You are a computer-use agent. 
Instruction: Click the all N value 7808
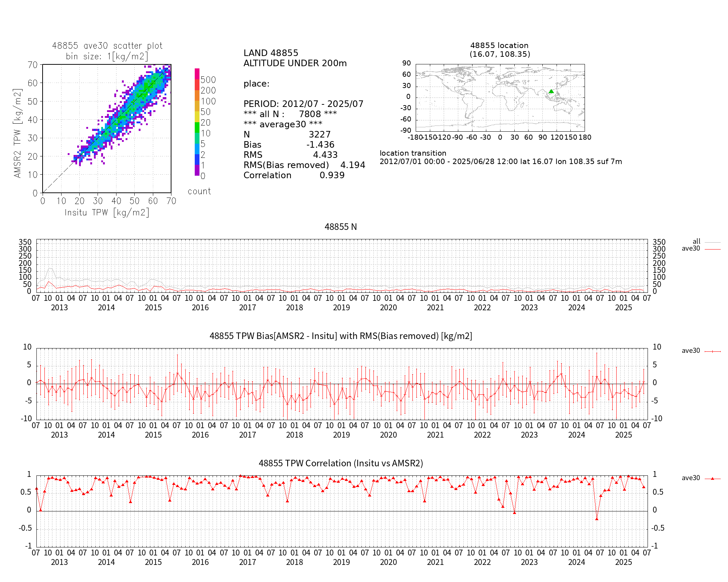click(x=310, y=114)
